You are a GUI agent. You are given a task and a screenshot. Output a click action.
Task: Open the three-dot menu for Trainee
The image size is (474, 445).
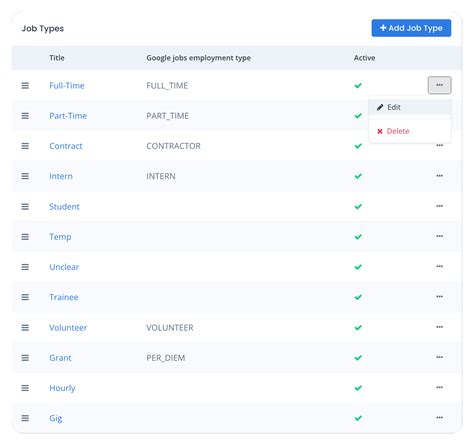pos(439,296)
